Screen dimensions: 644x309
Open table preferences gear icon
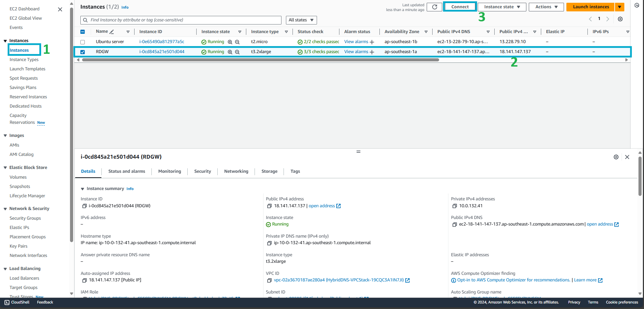(620, 19)
